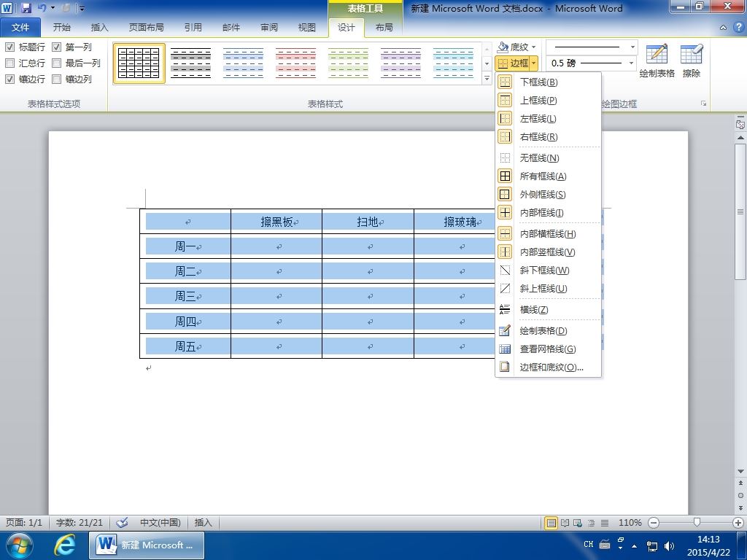Select the Eraser (擦除) tool
Viewport: 747px width, 560px height.
tap(692, 61)
